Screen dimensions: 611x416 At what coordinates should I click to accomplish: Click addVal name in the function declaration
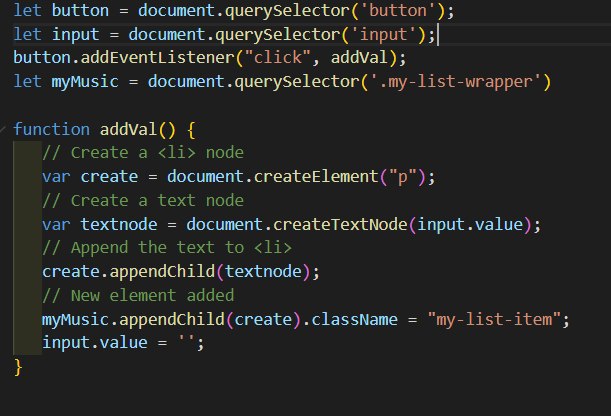click(x=128, y=129)
